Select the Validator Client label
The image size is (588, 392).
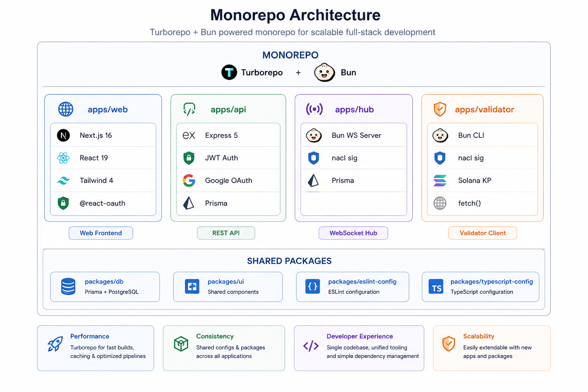(483, 233)
